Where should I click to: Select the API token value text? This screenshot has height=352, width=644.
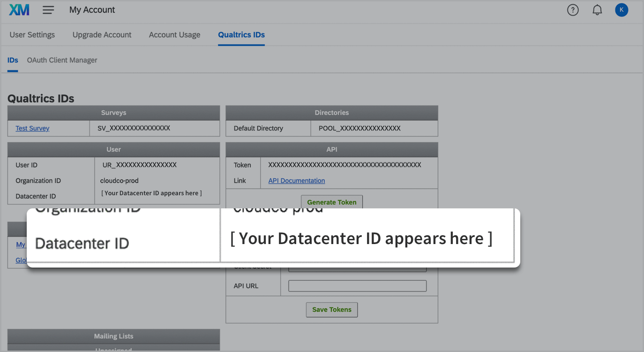(x=344, y=165)
